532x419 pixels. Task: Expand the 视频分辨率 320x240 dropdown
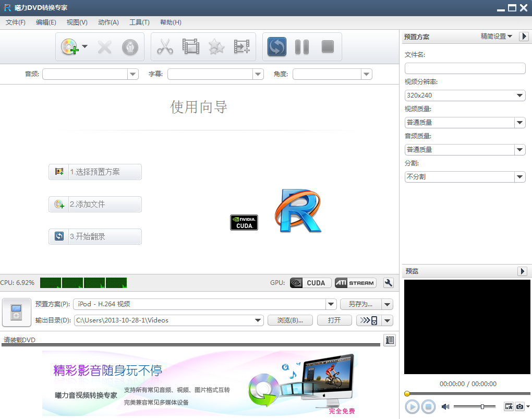point(465,95)
